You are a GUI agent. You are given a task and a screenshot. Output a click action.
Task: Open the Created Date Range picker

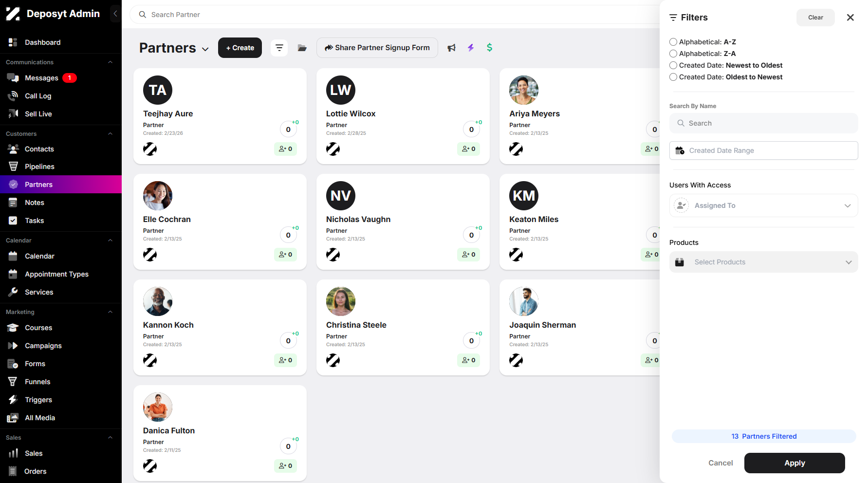(x=763, y=150)
